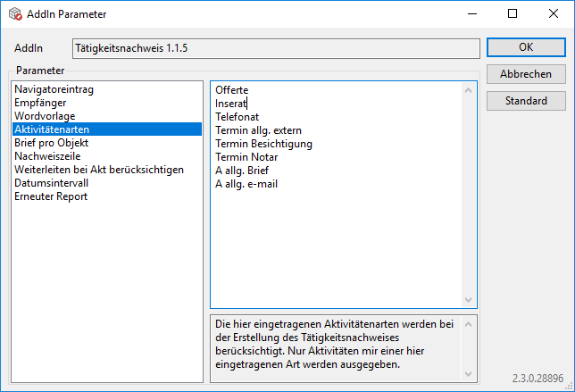Confirm with the OK button
Viewport: 575px width, 392px height.
(x=526, y=47)
